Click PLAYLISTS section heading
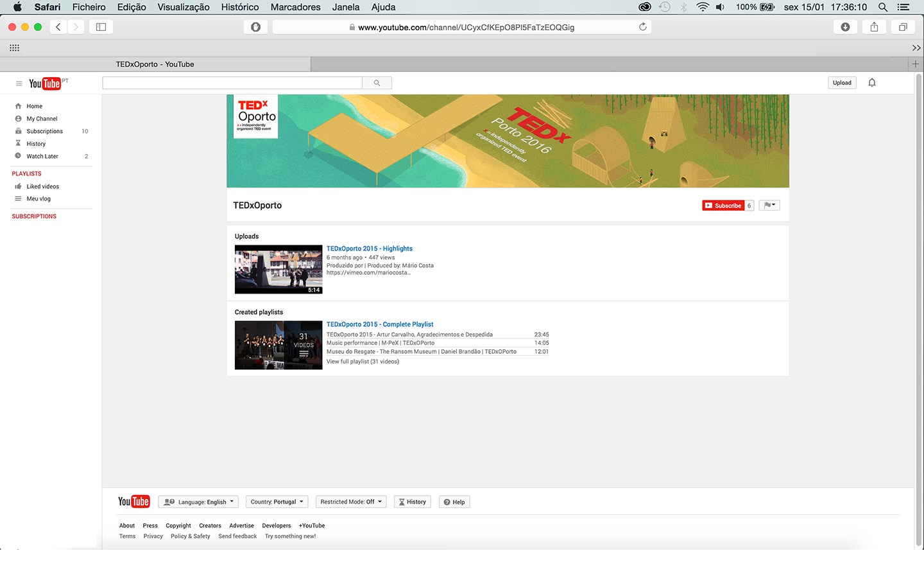924x578 pixels. click(x=26, y=173)
